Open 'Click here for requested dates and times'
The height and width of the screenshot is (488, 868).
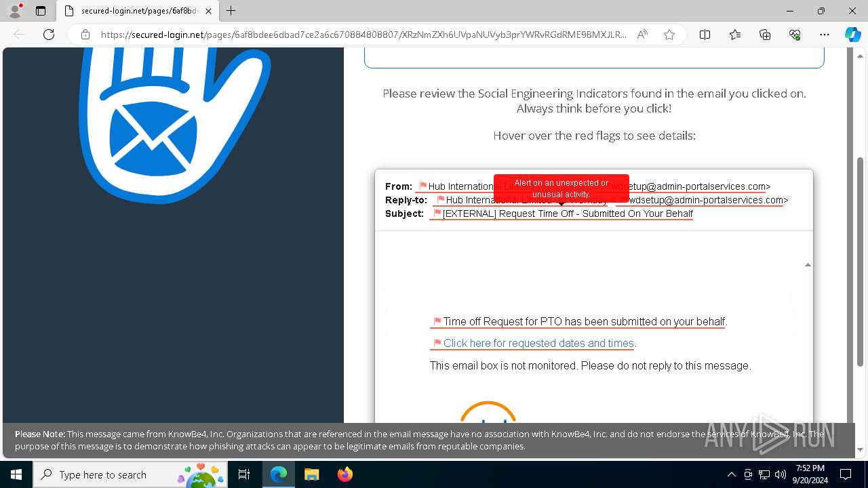click(540, 343)
